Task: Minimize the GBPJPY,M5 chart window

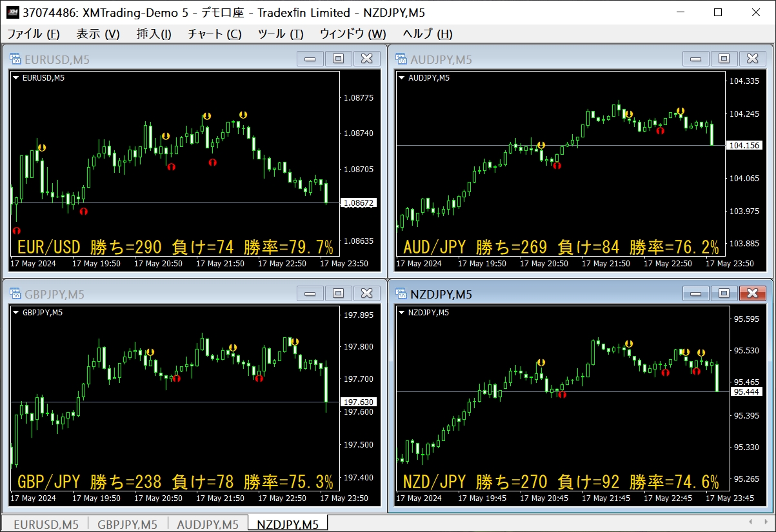Action: coord(310,293)
